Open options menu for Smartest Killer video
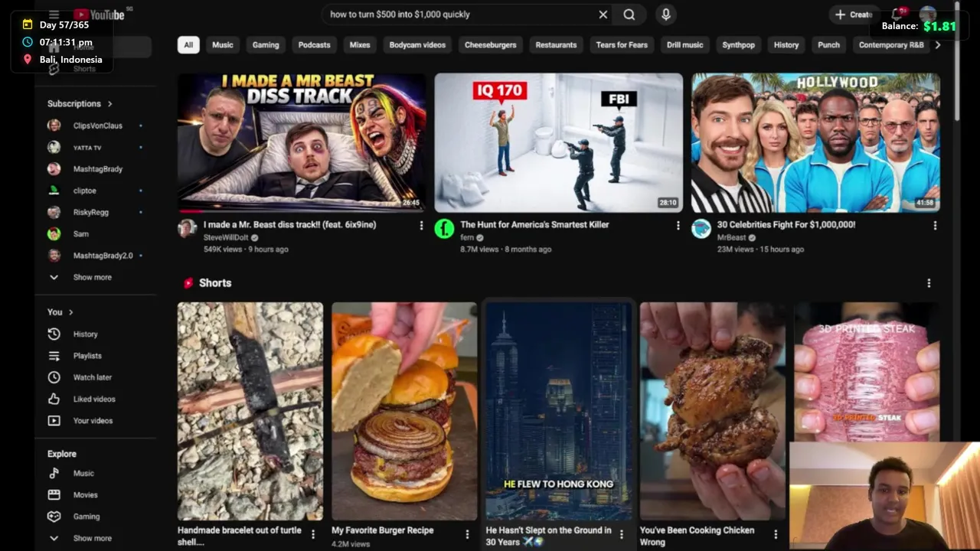 [678, 225]
